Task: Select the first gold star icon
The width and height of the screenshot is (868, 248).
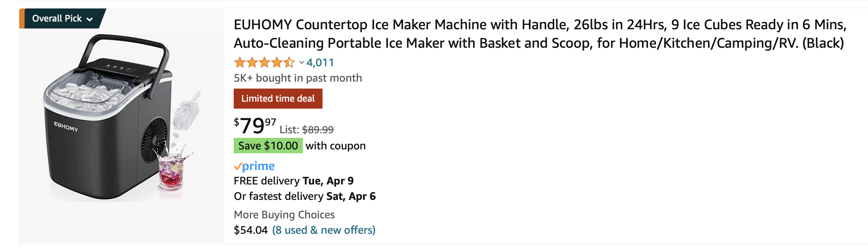Action: (238, 62)
